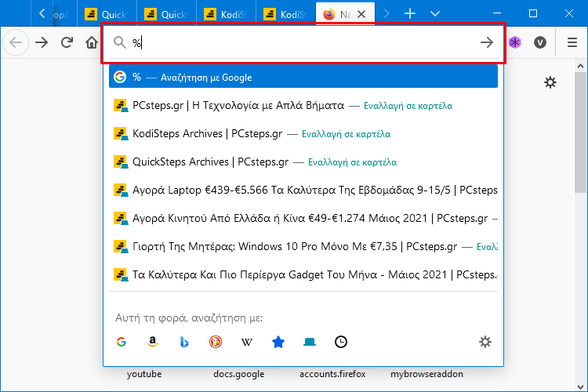
Task: Search this time with Google icon
Action: (x=121, y=342)
